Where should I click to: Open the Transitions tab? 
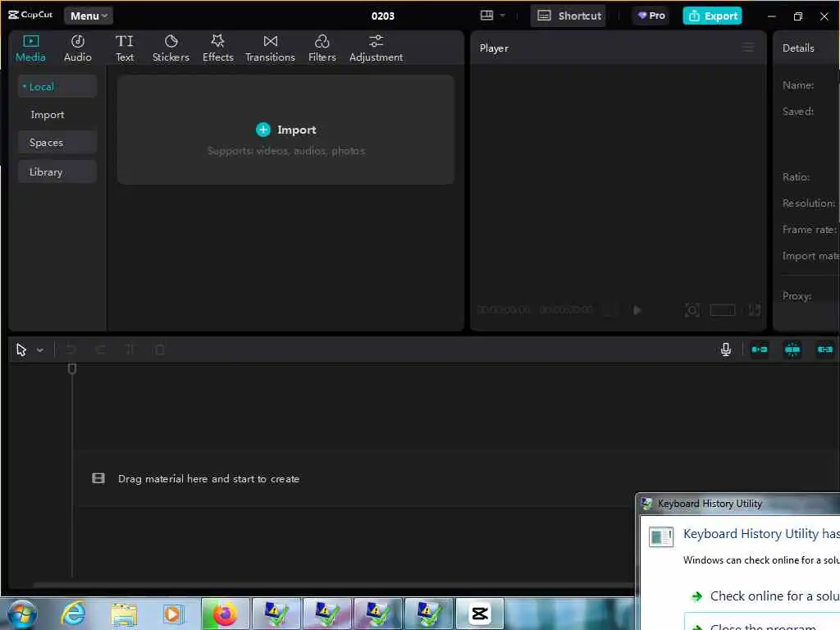[270, 48]
